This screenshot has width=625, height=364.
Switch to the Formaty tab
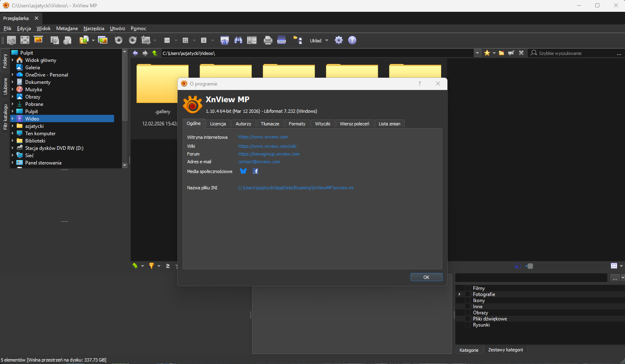297,124
